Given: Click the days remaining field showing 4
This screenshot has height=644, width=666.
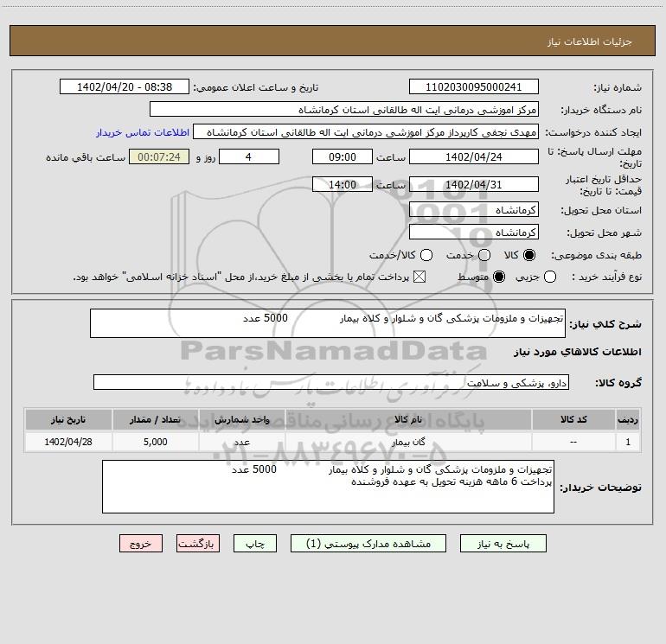Looking at the screenshot, I should [249, 156].
